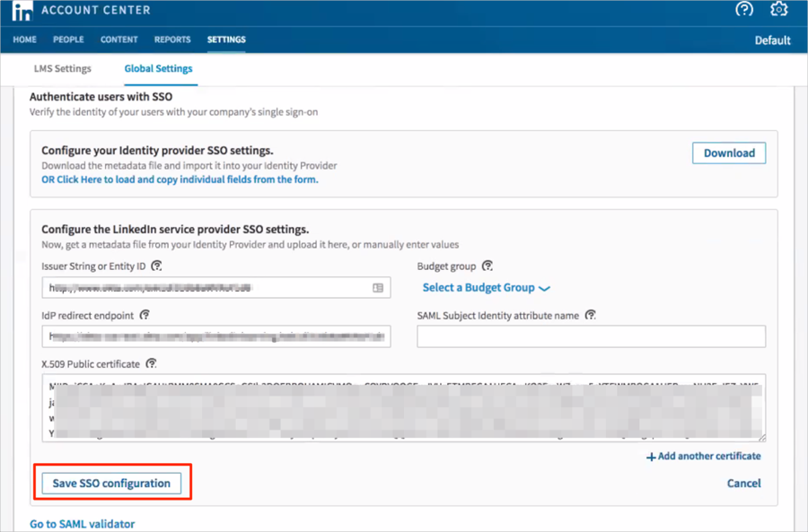This screenshot has height=532, width=808.
Task: Open the HOME menu item
Action: pos(25,39)
